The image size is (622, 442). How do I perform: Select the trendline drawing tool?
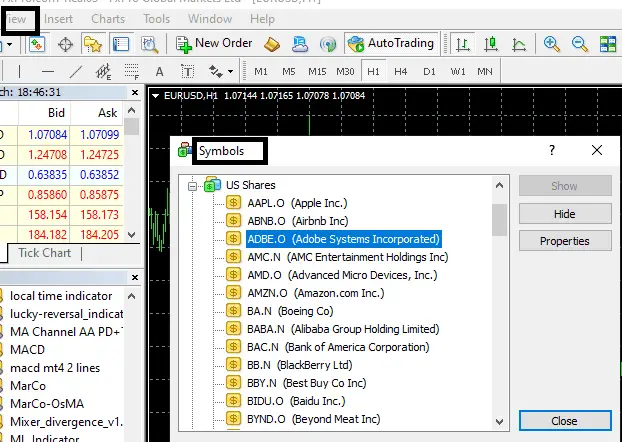75,72
